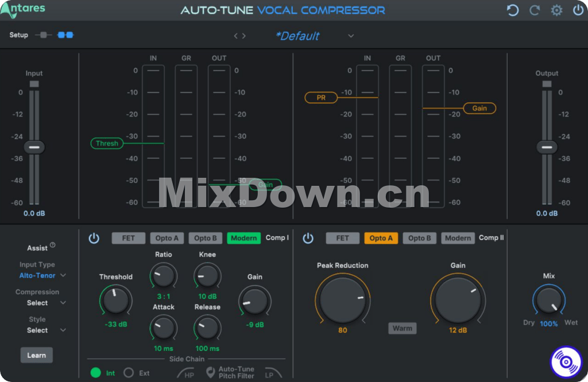Select the dual compressor Setup icon
This screenshot has width=588, height=382.
pyautogui.click(x=65, y=35)
